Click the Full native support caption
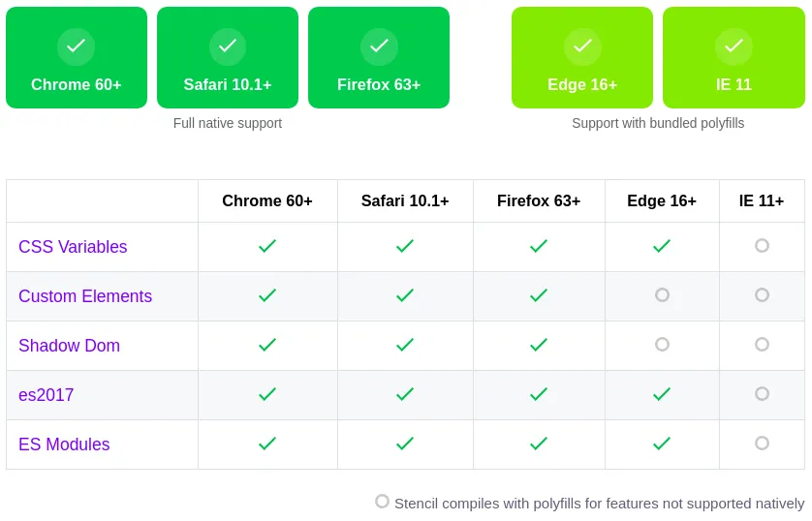The image size is (812, 521). coord(228,123)
